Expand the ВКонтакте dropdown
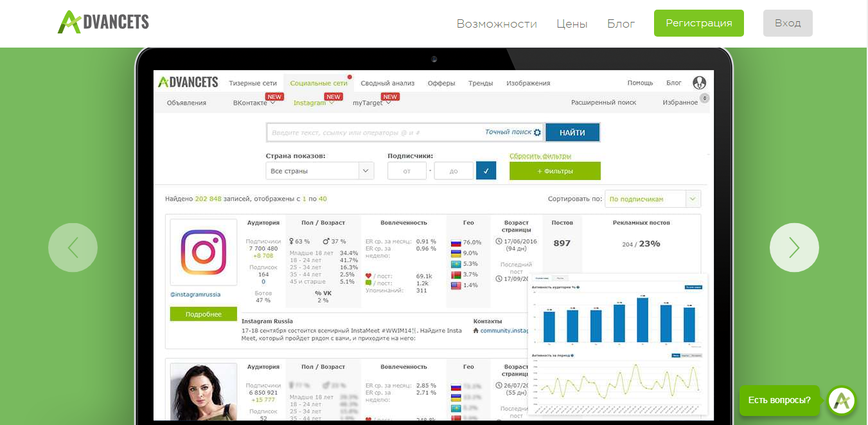868x425 pixels. pos(254,103)
